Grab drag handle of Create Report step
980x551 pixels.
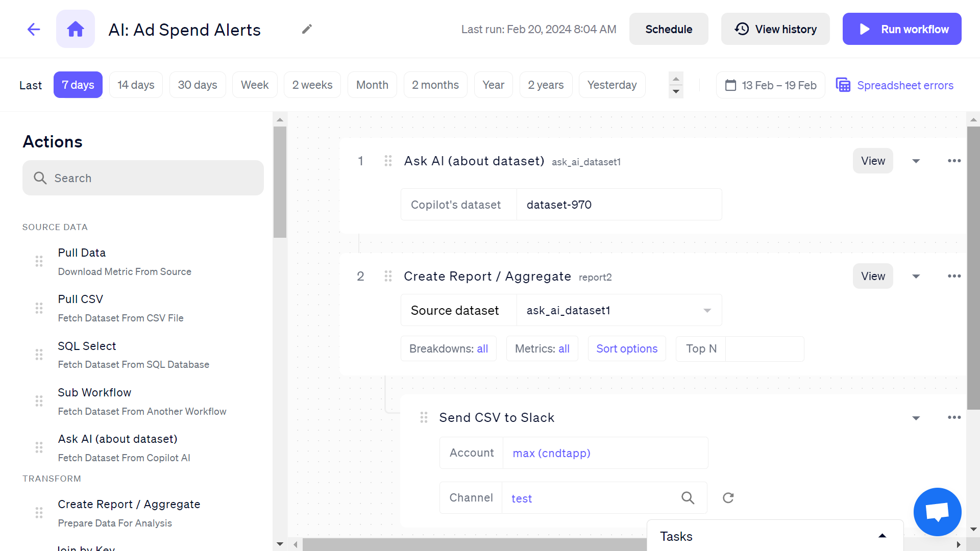point(388,276)
